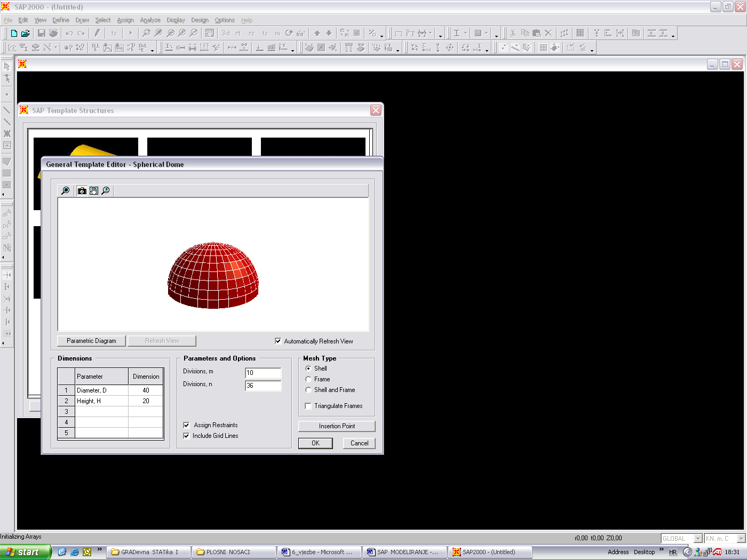This screenshot has width=747, height=560.
Task: Select the Frame mesh type radio button
Action: [308, 379]
